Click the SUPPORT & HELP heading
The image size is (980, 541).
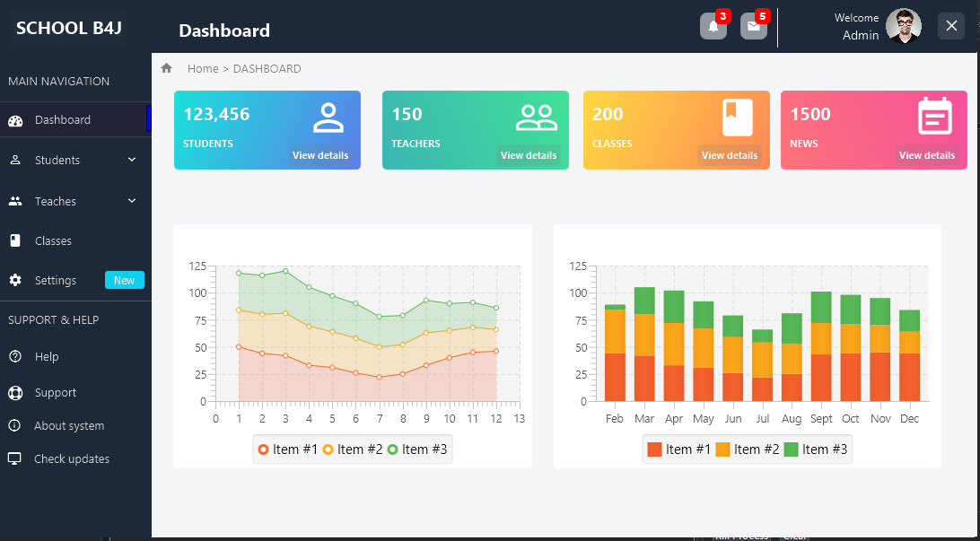(x=54, y=320)
